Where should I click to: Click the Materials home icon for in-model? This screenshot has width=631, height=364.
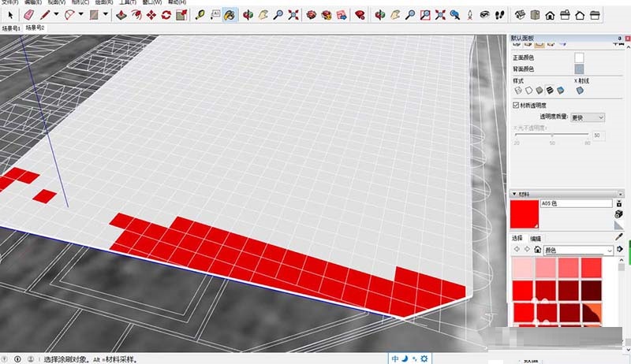[x=537, y=250]
